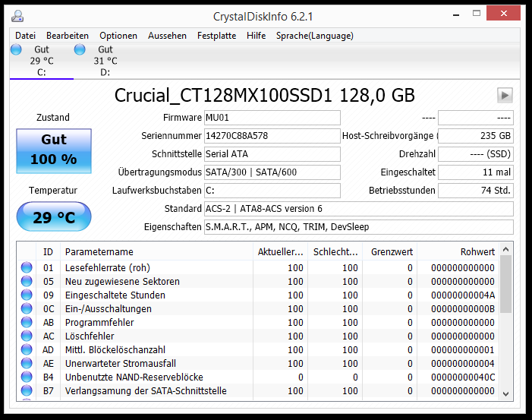Click the CrystalDiskInfo app icon in title bar

(17, 16)
